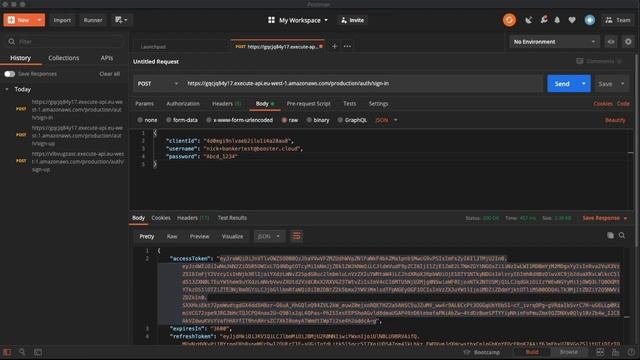The height and width of the screenshot is (360, 640).
Task: Switch to the Collections sidebar tab
Action: pos(64,58)
